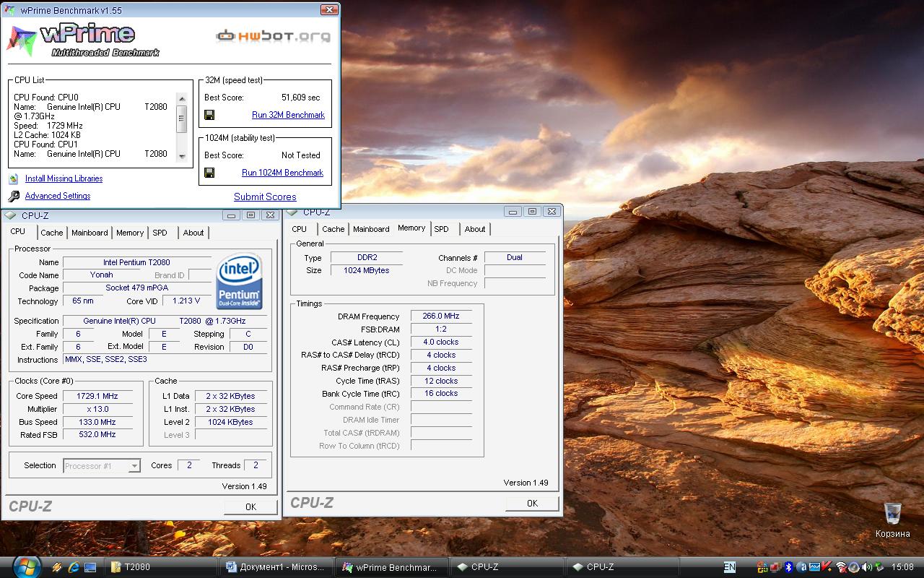Screen dimensions: 924x578
Task: Click the CPU-Z icon in left window title bar
Action: tap(10, 215)
